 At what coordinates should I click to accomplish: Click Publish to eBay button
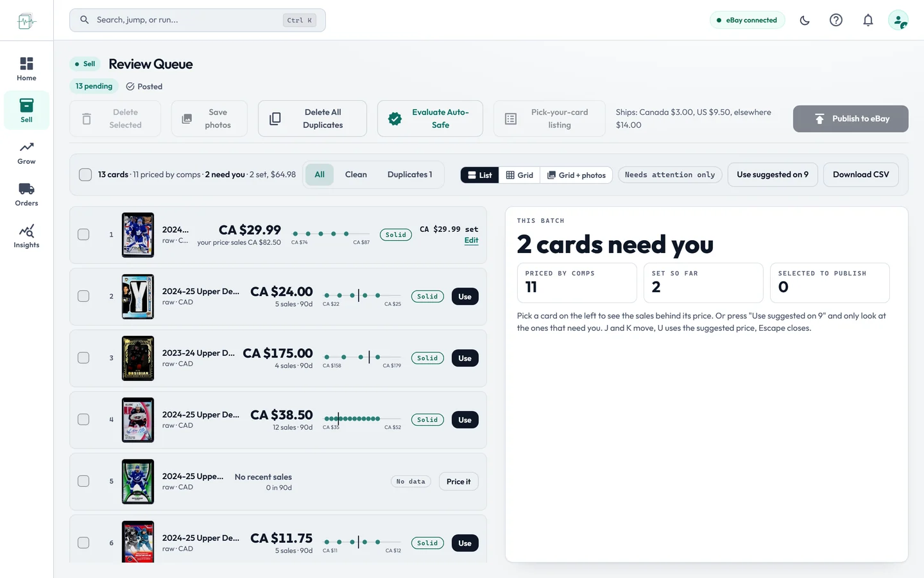pyautogui.click(x=851, y=119)
